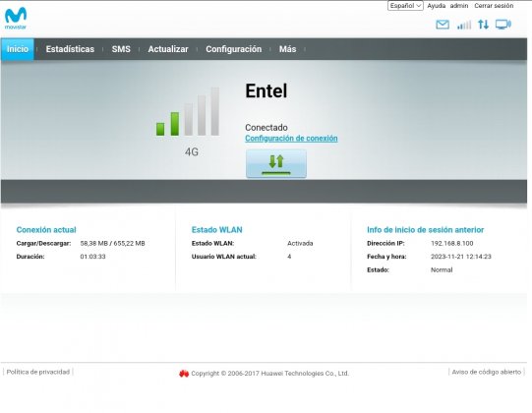
Task: Click Info de inicio de sesión anterior heading
Action: click(x=425, y=230)
